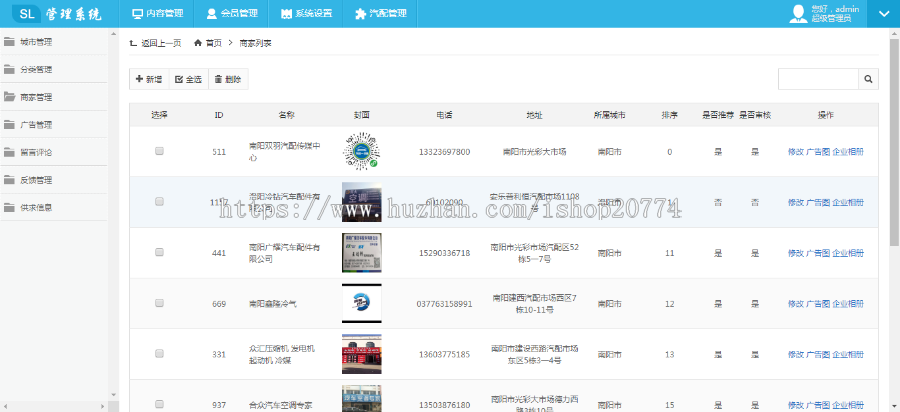900x412 pixels.
Task: Click the search magnifier icon button
Action: pos(869,79)
